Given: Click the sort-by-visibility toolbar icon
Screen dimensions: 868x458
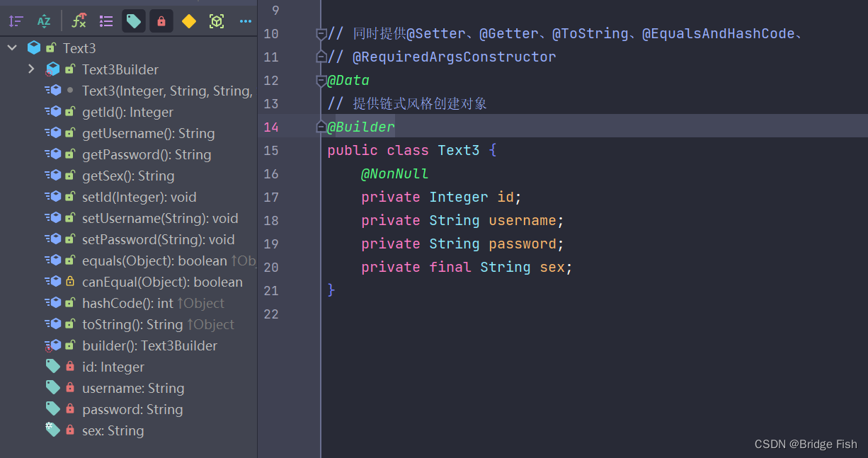Looking at the screenshot, I should (x=16, y=21).
